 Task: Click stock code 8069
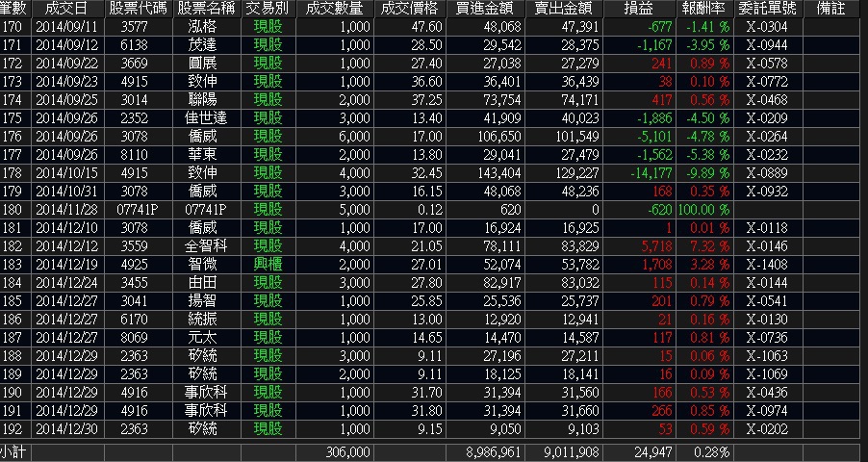134,338
